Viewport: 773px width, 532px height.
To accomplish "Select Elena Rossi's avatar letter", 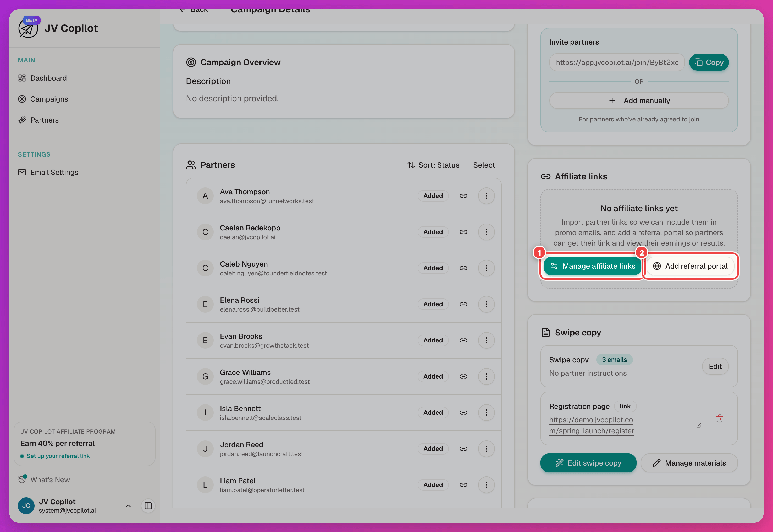I will point(205,304).
